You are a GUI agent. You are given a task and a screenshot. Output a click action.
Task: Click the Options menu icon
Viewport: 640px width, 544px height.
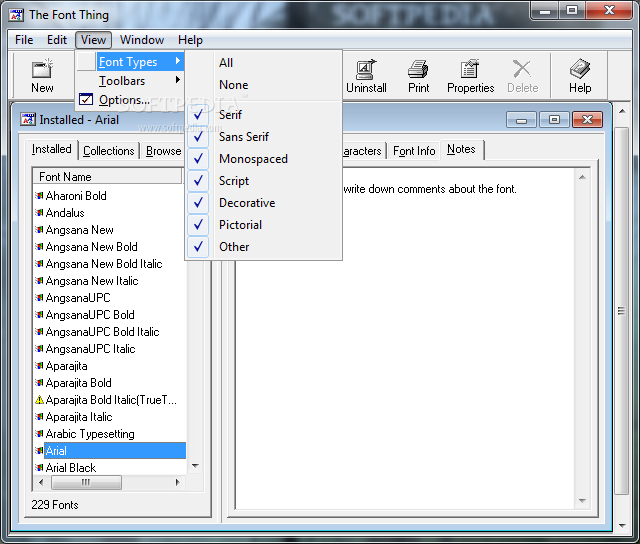coord(86,99)
